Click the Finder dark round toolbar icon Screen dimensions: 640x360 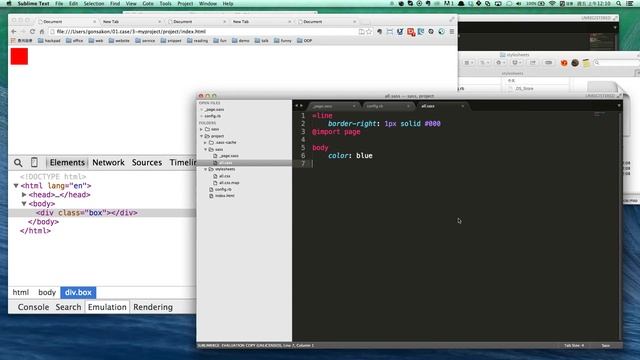(x=575, y=63)
